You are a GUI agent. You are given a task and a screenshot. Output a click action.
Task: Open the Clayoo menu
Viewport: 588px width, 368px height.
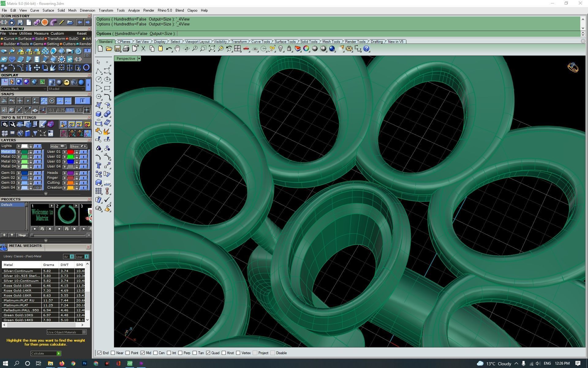192,10
